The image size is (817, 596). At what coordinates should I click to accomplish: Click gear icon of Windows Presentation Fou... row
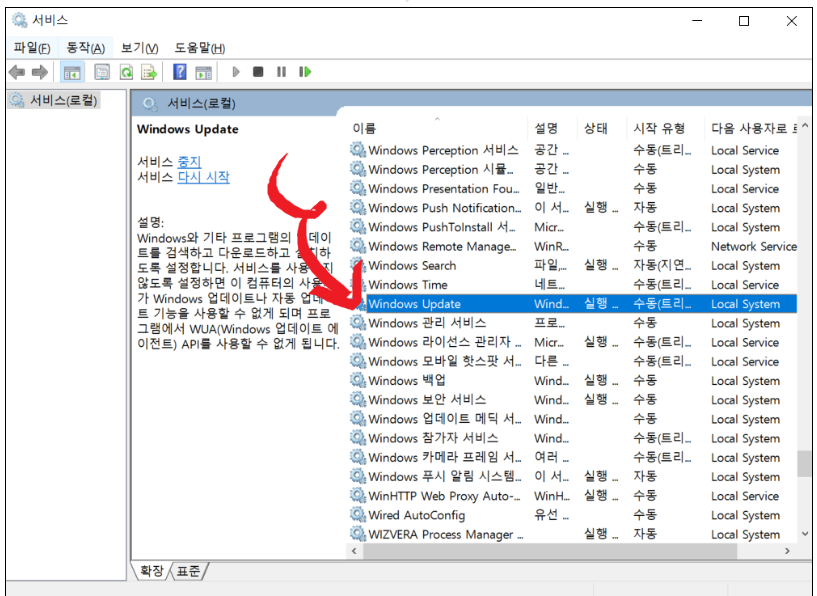point(357,189)
